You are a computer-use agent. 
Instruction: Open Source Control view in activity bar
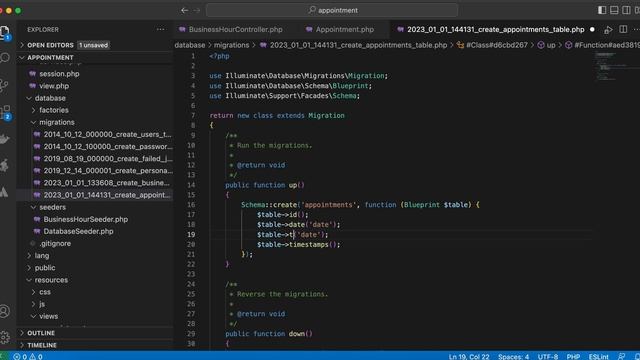(4, 85)
